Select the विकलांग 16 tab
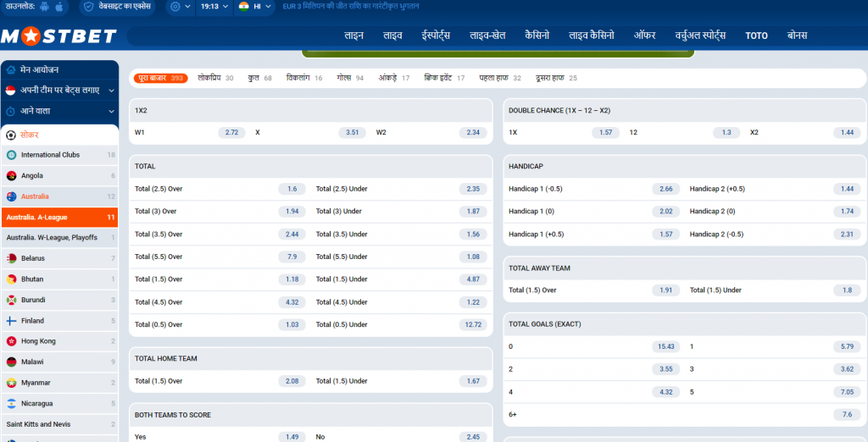868x442 pixels. coord(304,78)
